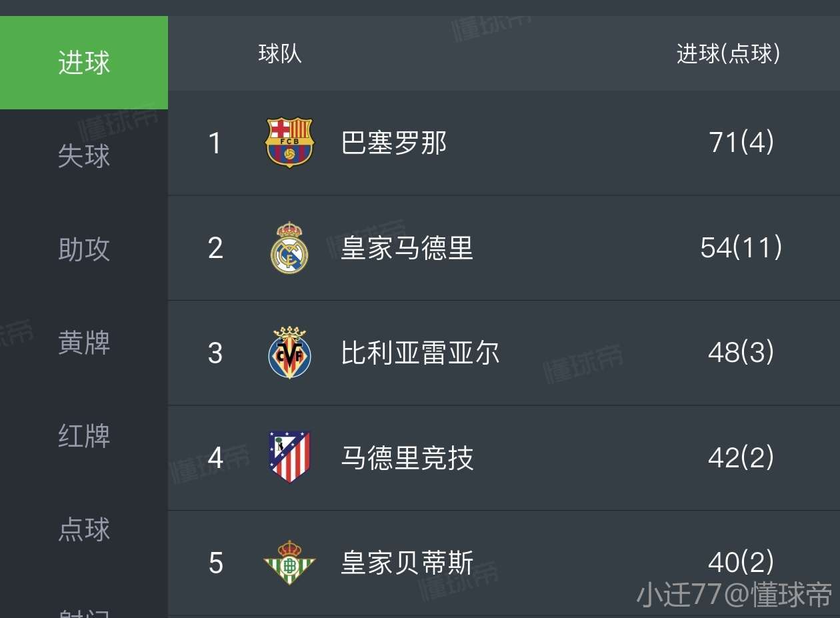Tap team name 马德里竞技

(x=407, y=457)
